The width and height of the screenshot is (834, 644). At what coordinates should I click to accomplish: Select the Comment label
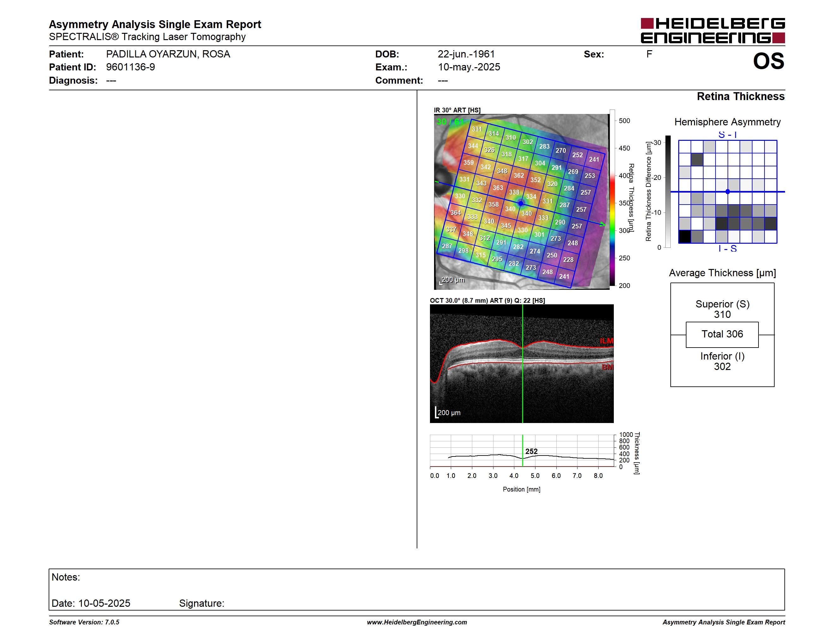[399, 80]
